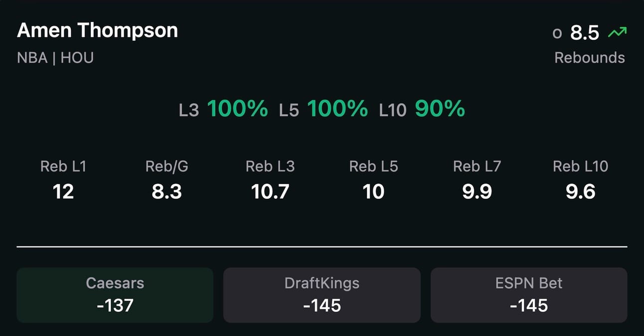Click the Reb L3 stat of 10.7

pyautogui.click(x=270, y=191)
